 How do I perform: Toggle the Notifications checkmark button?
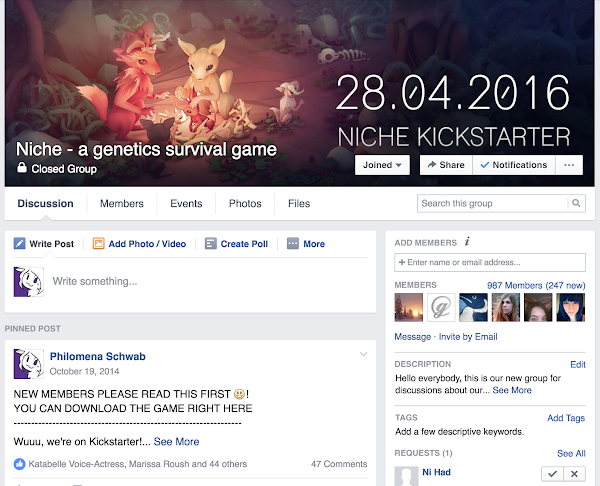coord(514,165)
